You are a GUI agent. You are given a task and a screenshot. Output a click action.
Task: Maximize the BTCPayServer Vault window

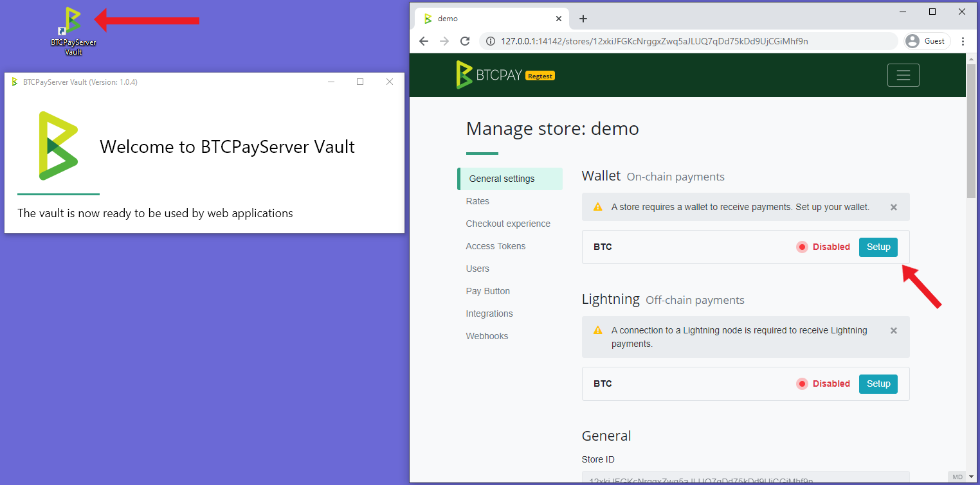[x=360, y=82]
